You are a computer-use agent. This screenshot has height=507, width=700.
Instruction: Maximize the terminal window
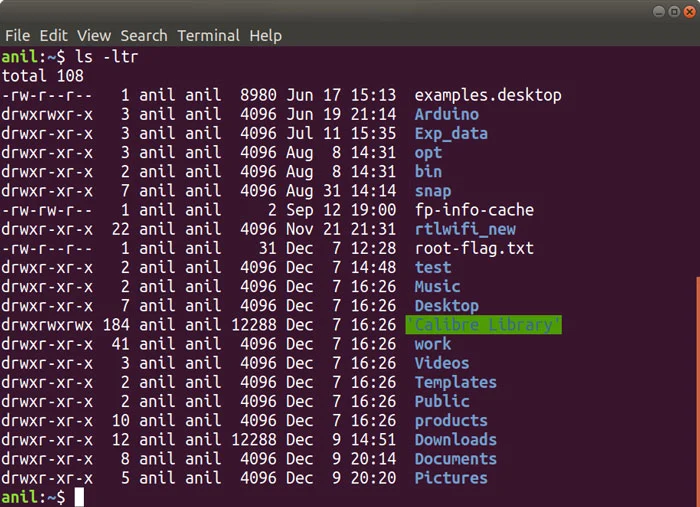[x=675, y=11]
